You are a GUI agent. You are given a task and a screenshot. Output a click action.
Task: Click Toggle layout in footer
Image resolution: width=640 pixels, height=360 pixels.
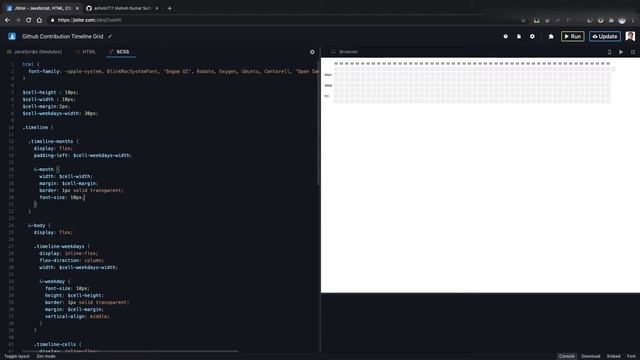click(x=17, y=356)
